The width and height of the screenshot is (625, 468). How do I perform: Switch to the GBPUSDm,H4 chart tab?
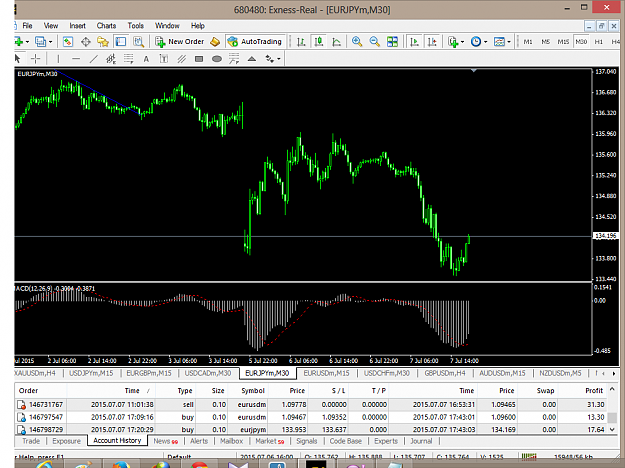445,373
